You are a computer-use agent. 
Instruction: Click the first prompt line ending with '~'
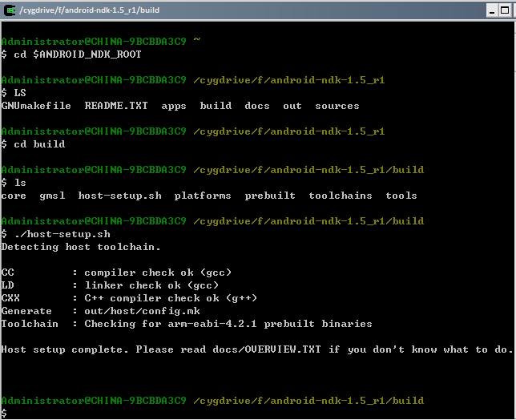coord(101,42)
